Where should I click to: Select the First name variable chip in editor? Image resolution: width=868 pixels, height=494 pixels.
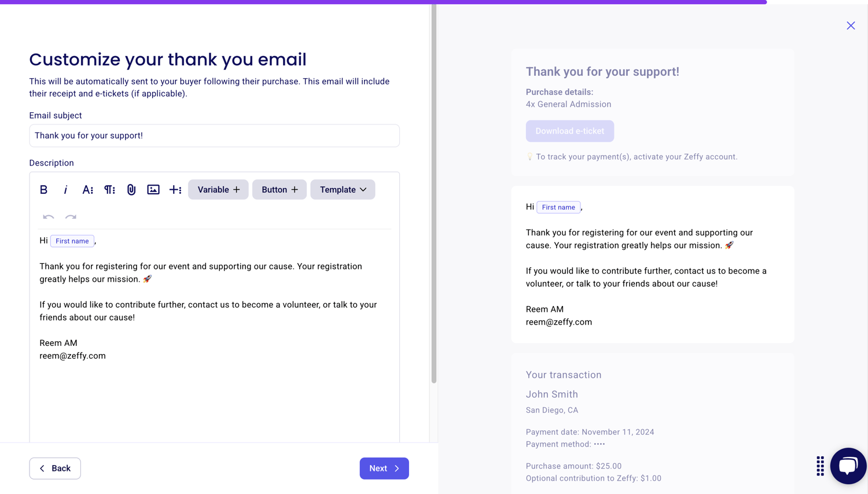(x=72, y=241)
